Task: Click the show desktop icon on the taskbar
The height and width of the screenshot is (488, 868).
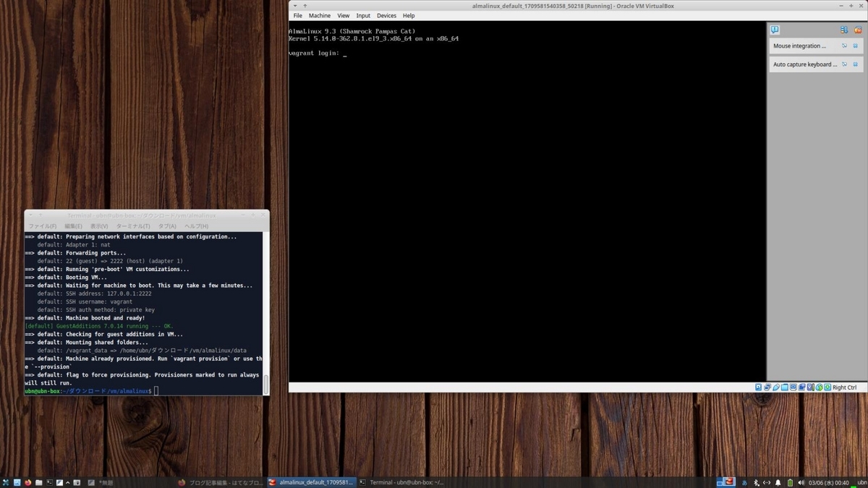Action: (17, 482)
